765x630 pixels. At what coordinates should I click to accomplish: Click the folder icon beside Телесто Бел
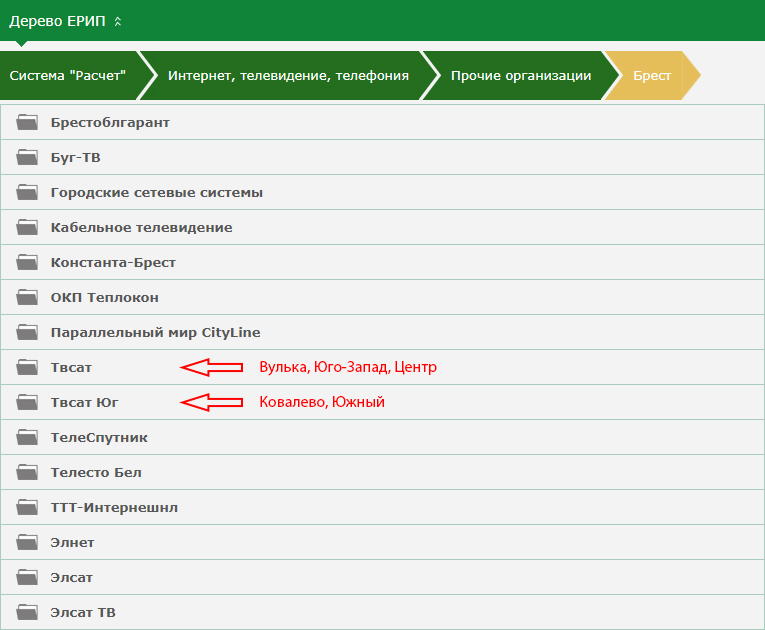coord(27,472)
